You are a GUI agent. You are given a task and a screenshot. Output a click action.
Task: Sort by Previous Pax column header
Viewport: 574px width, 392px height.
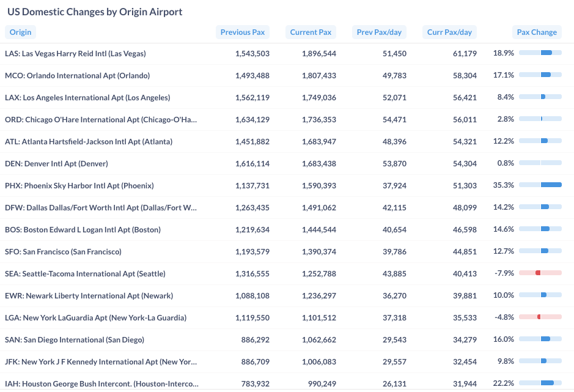click(x=243, y=32)
